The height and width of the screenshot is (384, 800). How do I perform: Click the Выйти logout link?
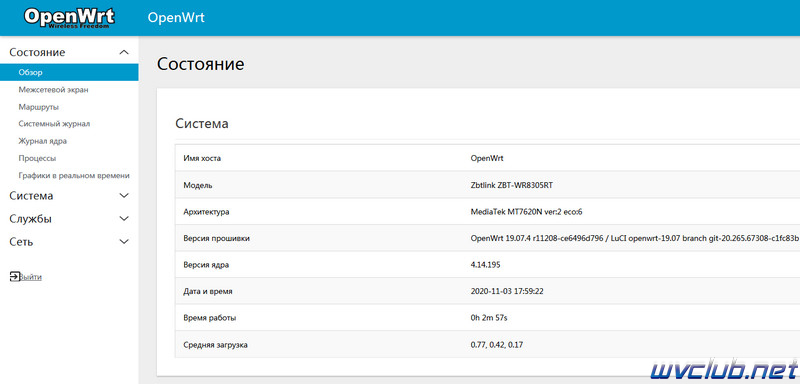31,277
